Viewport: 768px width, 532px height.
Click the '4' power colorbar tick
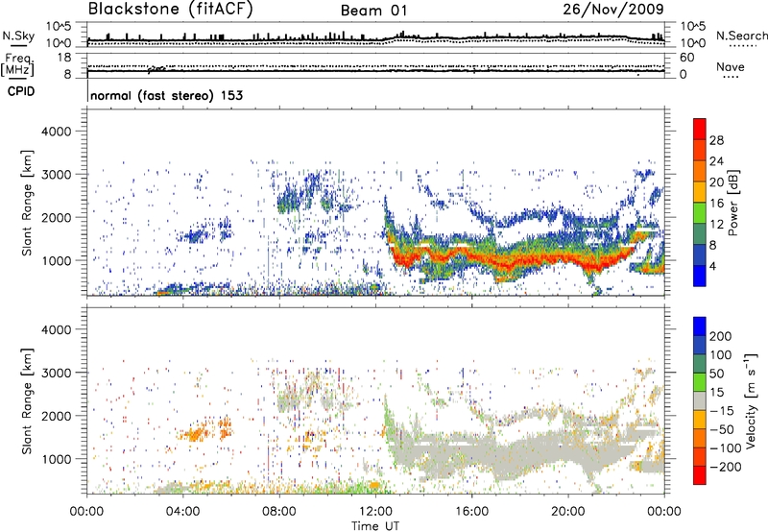pyautogui.click(x=712, y=266)
